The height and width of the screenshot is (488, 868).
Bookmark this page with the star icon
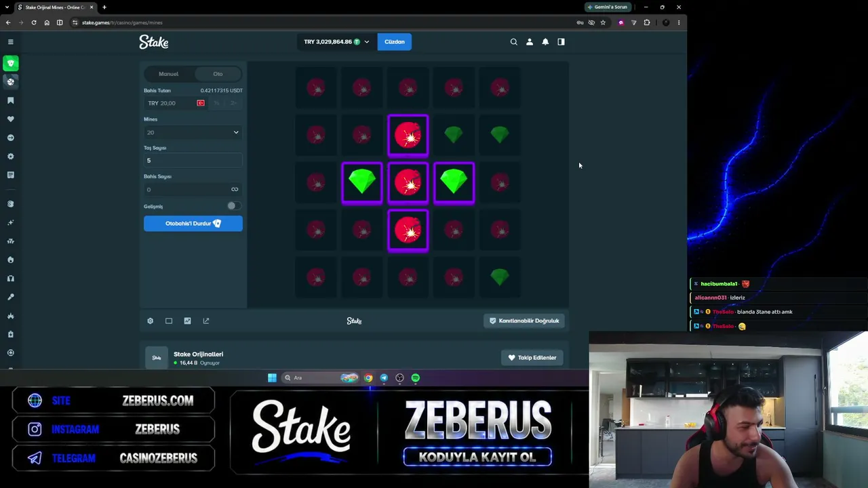pyautogui.click(x=603, y=22)
